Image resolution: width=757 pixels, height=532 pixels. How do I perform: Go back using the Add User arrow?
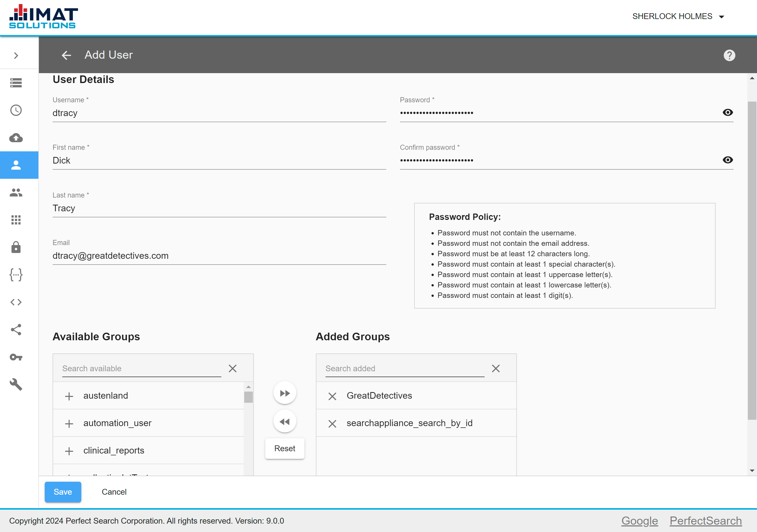[66, 55]
